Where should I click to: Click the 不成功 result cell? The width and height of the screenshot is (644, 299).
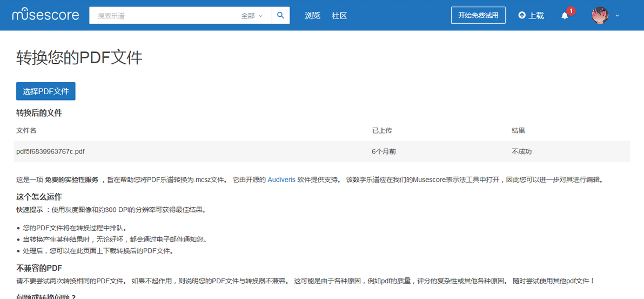(x=521, y=151)
